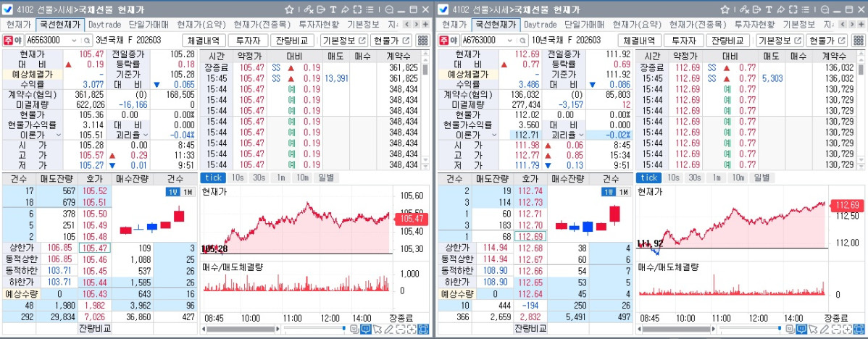The height and width of the screenshot is (339, 868).
Task: Select the 10s chart tab in the left window
Action: point(237,177)
